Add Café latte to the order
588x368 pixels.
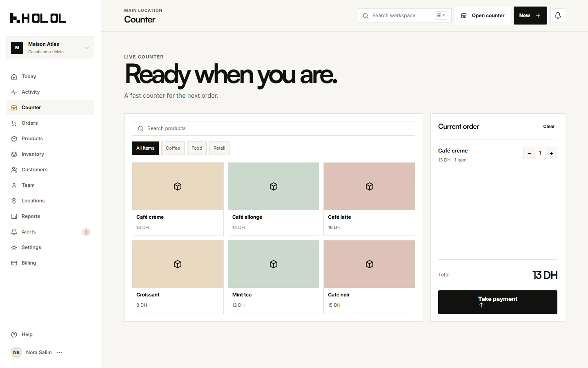[369, 199]
